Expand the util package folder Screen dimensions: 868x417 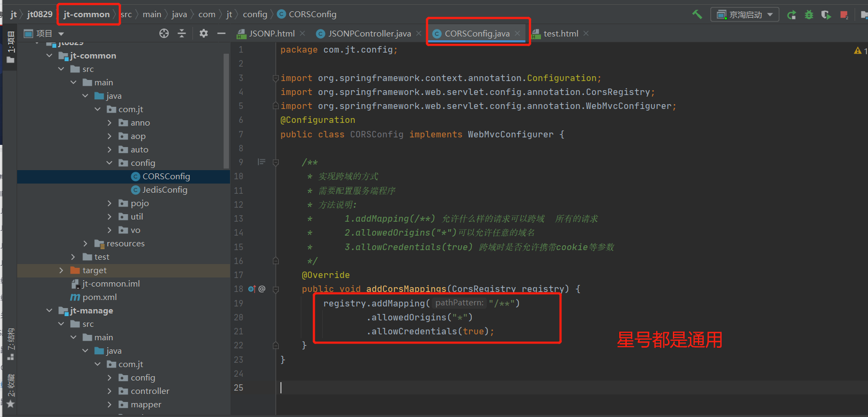click(109, 217)
